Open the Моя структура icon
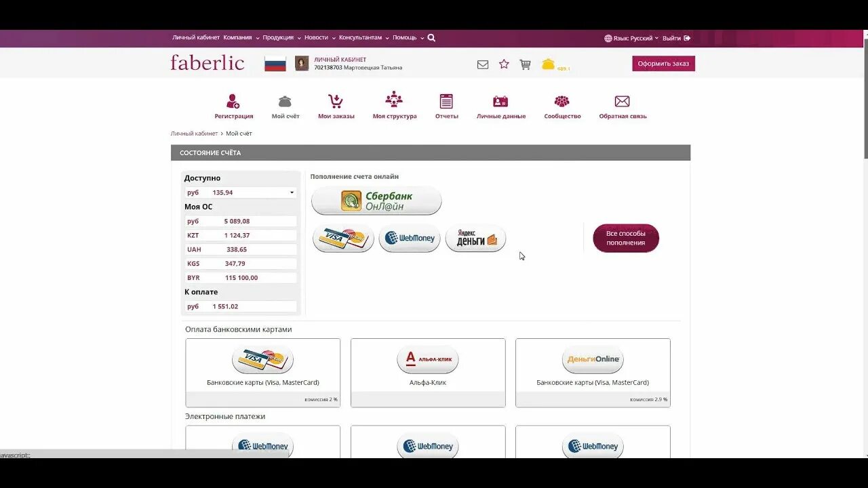 pos(394,100)
